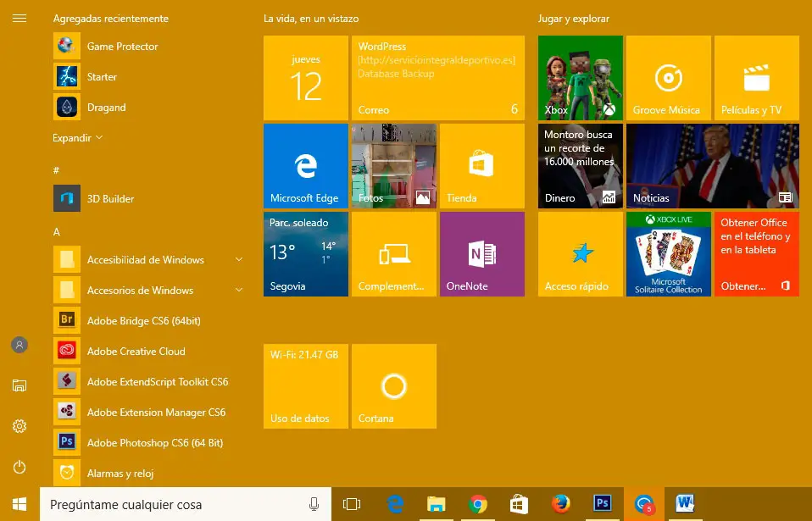
Task: Open Microsoft Edge tile
Action: (x=305, y=166)
